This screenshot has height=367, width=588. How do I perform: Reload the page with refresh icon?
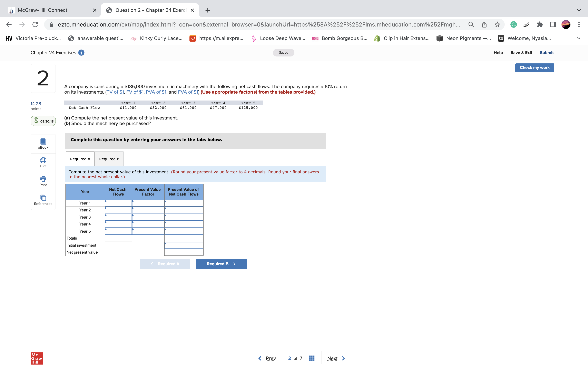[x=35, y=24]
